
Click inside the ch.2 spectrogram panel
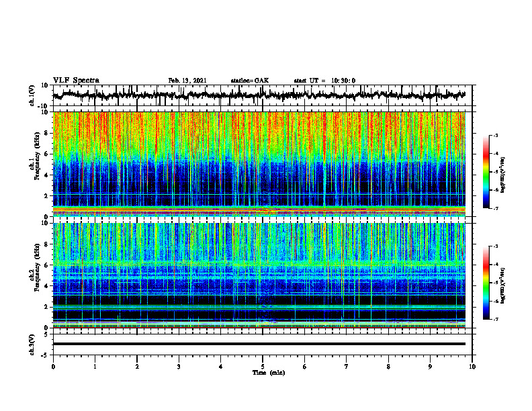(259, 275)
